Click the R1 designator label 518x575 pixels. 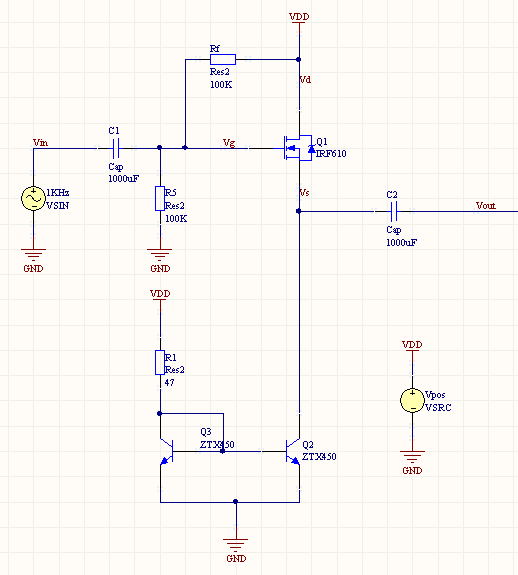[170, 358]
